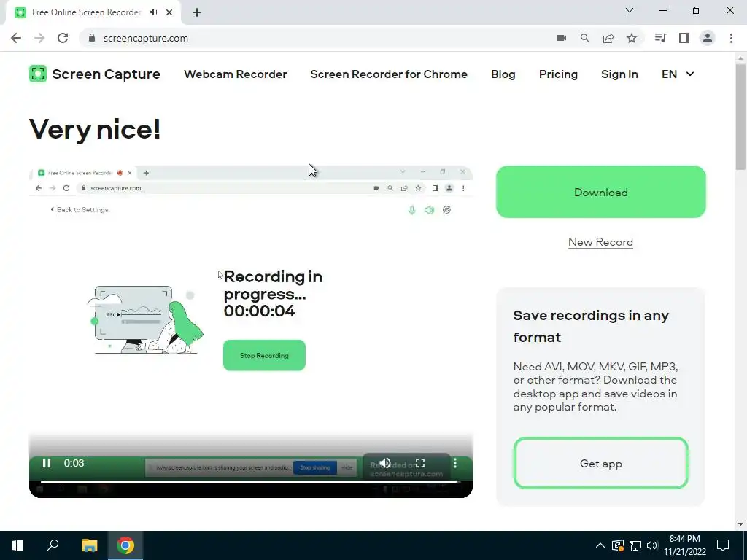Open the notification center icon

tap(723, 545)
